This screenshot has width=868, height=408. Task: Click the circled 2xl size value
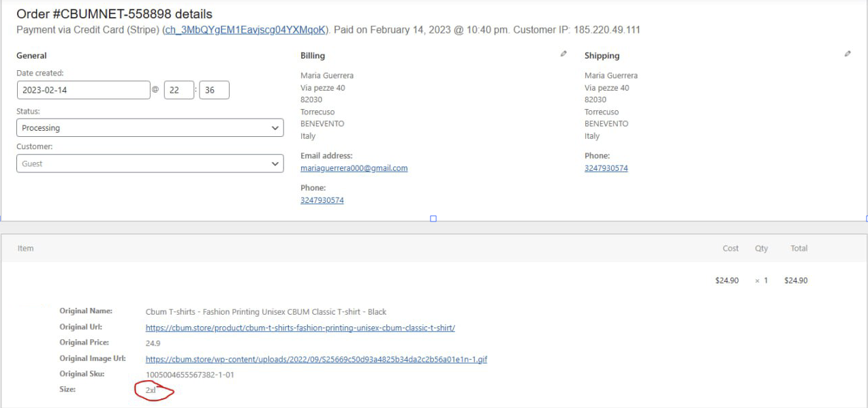click(x=151, y=391)
